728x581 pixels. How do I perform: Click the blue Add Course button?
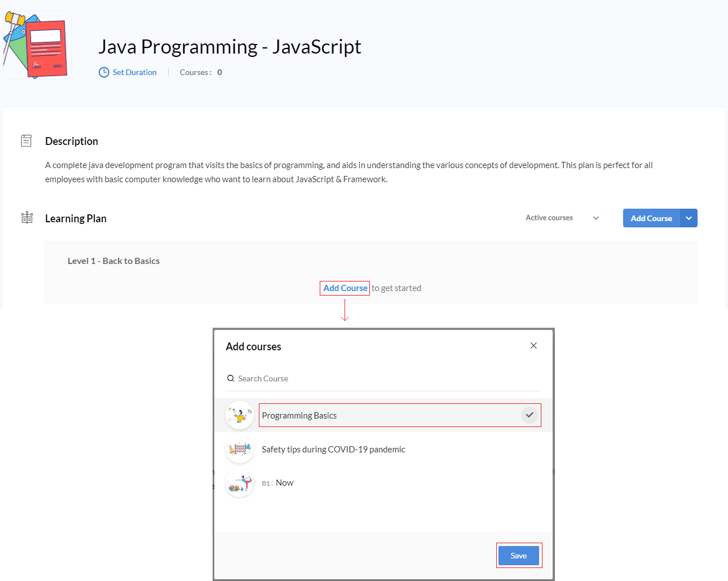[x=651, y=218]
